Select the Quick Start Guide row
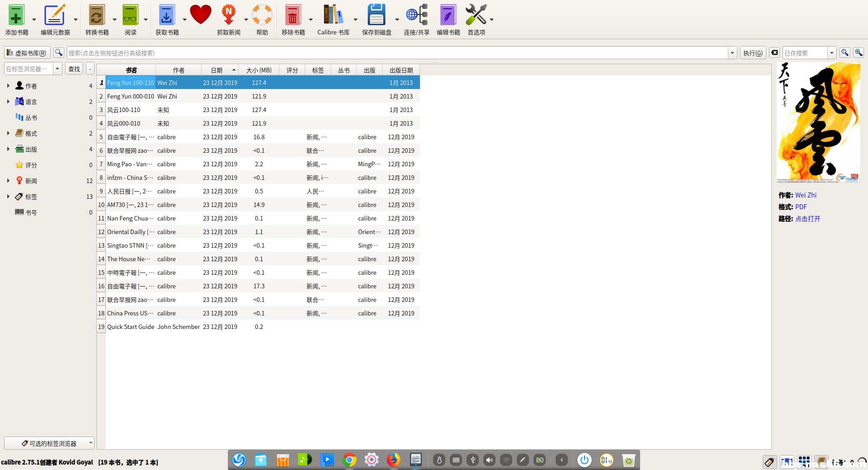 pos(258,327)
